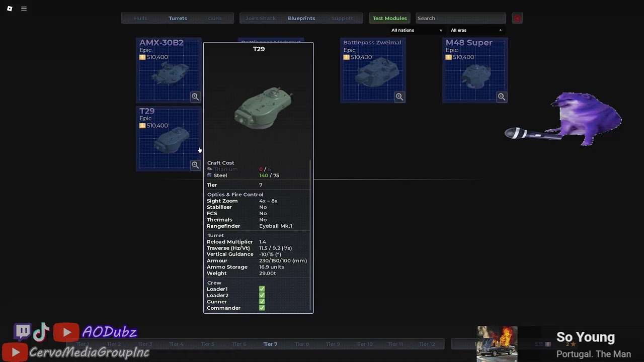Click the Eyeball Mk.1 rangefinder value

click(275, 226)
